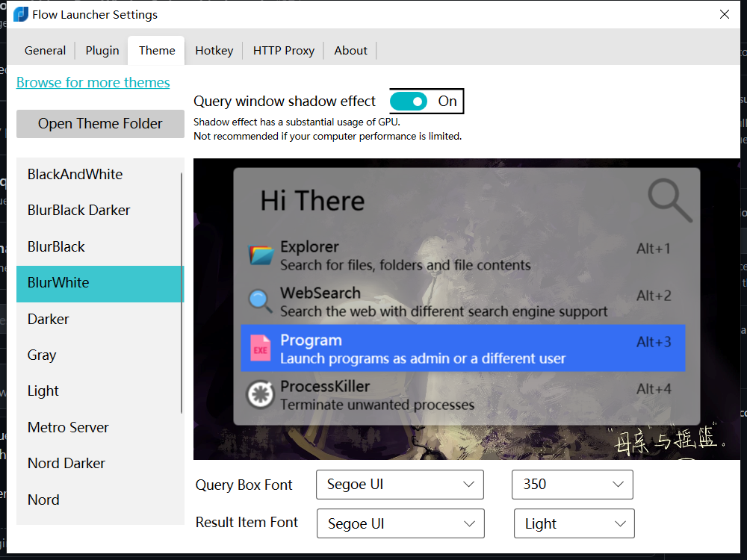
Task: Click the Open Theme Folder button
Action: (x=100, y=124)
